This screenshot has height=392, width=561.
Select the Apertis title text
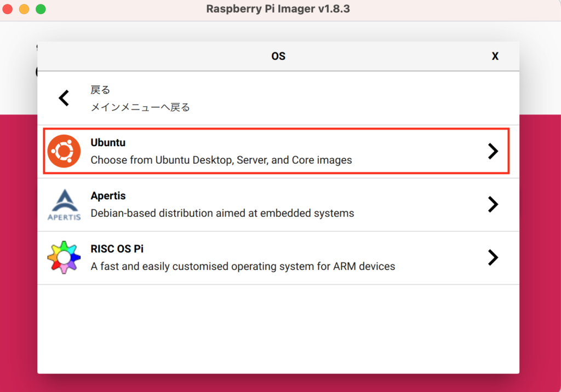108,195
